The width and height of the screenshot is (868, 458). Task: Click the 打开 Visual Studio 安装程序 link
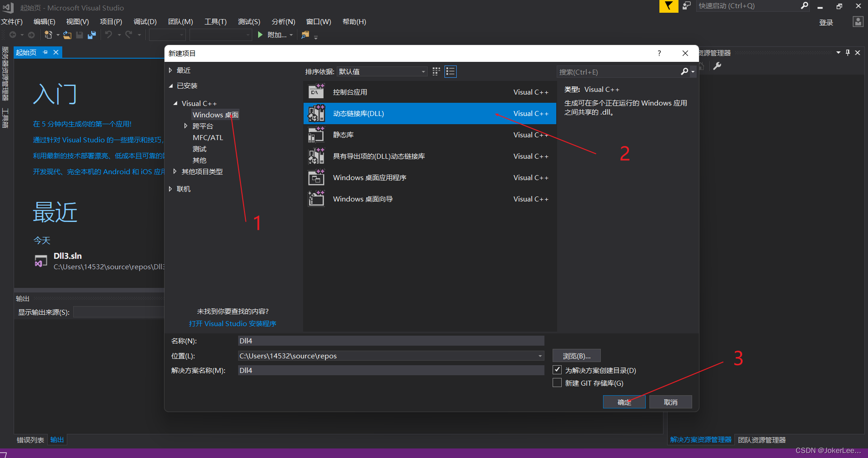pyautogui.click(x=233, y=323)
